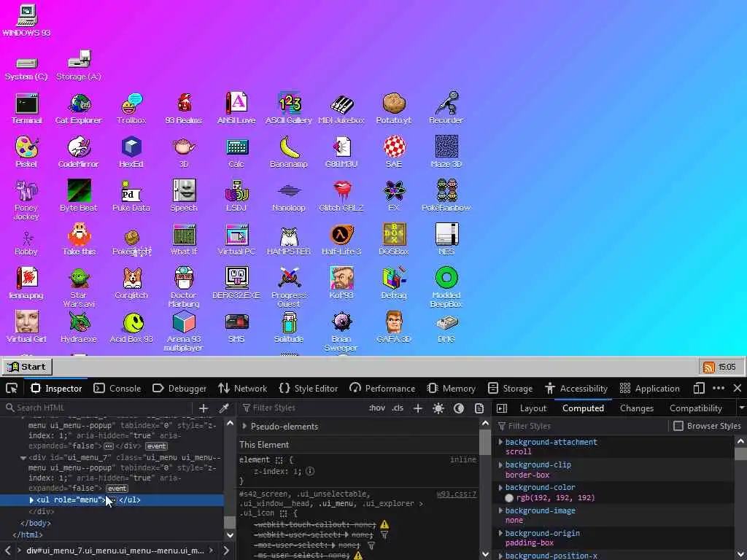Expand background-attachment computed property
The image size is (747, 560).
(500, 442)
